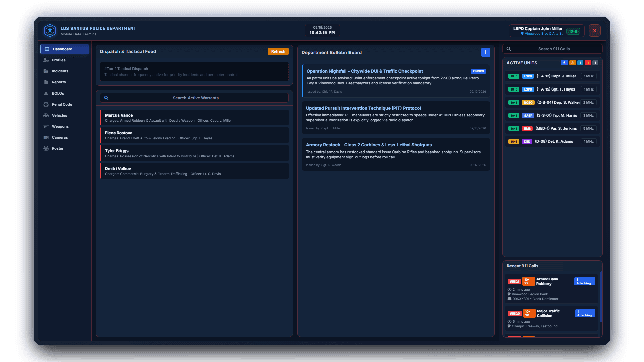Open the Profiles section icon
Screen dimensions: 644x362
tap(46, 60)
